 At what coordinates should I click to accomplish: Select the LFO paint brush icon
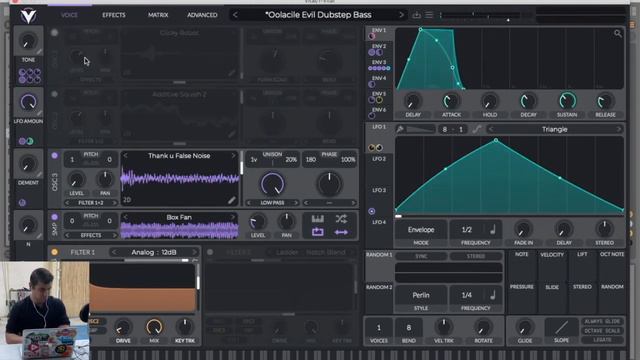[400, 129]
